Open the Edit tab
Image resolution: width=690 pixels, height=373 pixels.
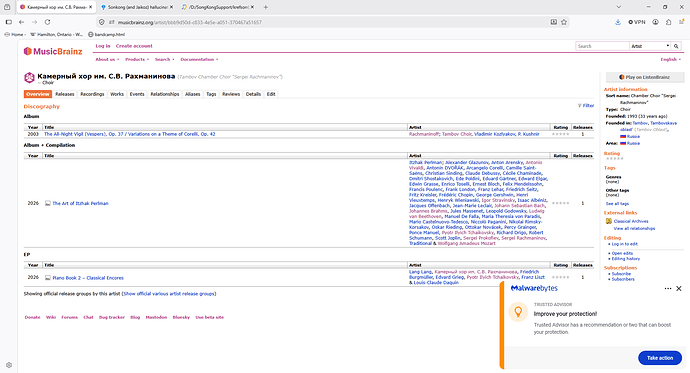(x=271, y=94)
